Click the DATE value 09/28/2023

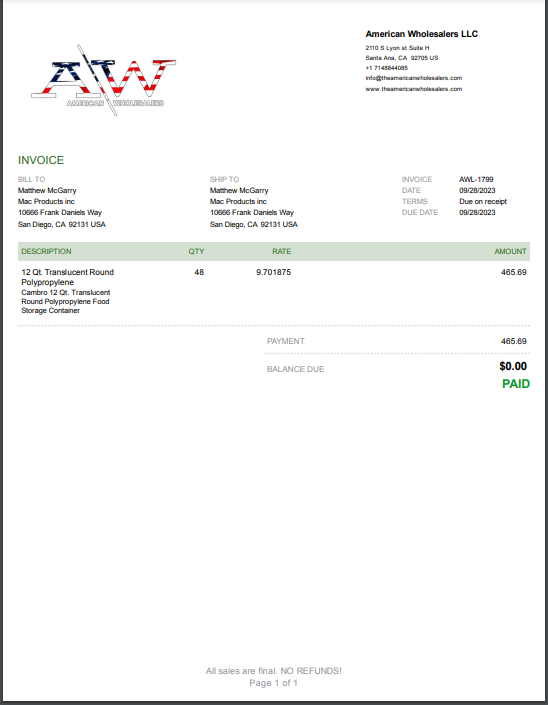477,191
